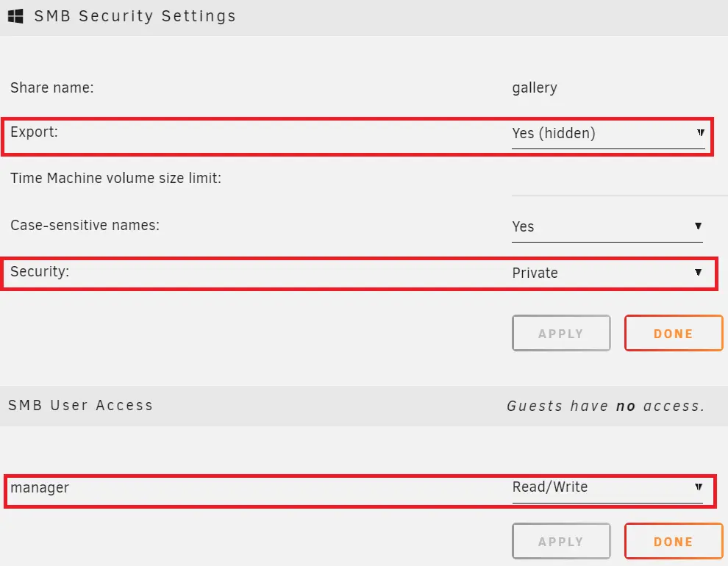Image resolution: width=728 pixels, height=566 pixels.
Task: Click the Export label text
Action: 34,132
